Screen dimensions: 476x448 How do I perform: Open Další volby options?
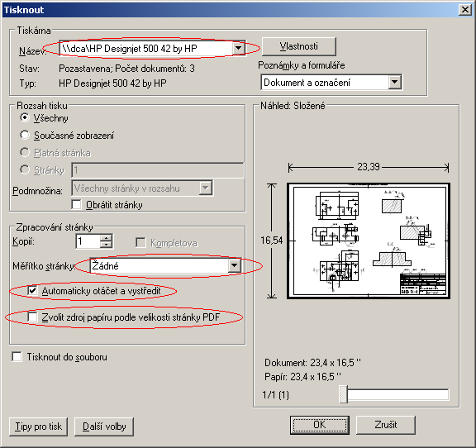104,427
